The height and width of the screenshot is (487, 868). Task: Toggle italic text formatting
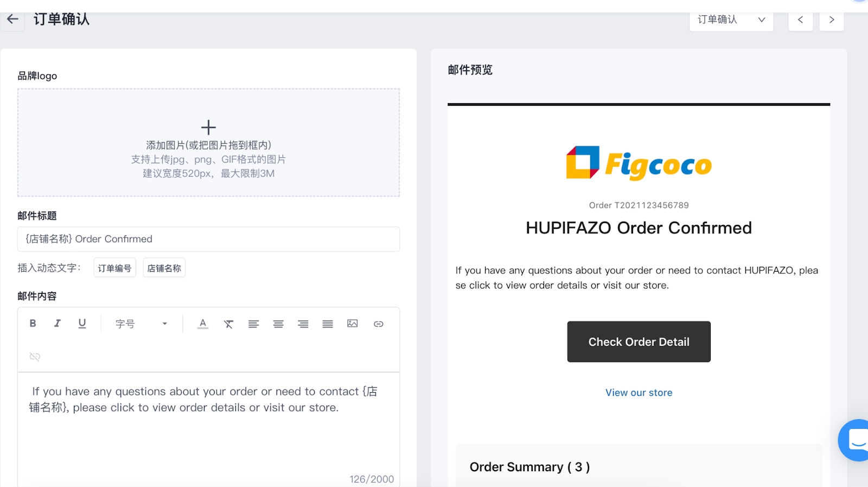pyautogui.click(x=58, y=324)
